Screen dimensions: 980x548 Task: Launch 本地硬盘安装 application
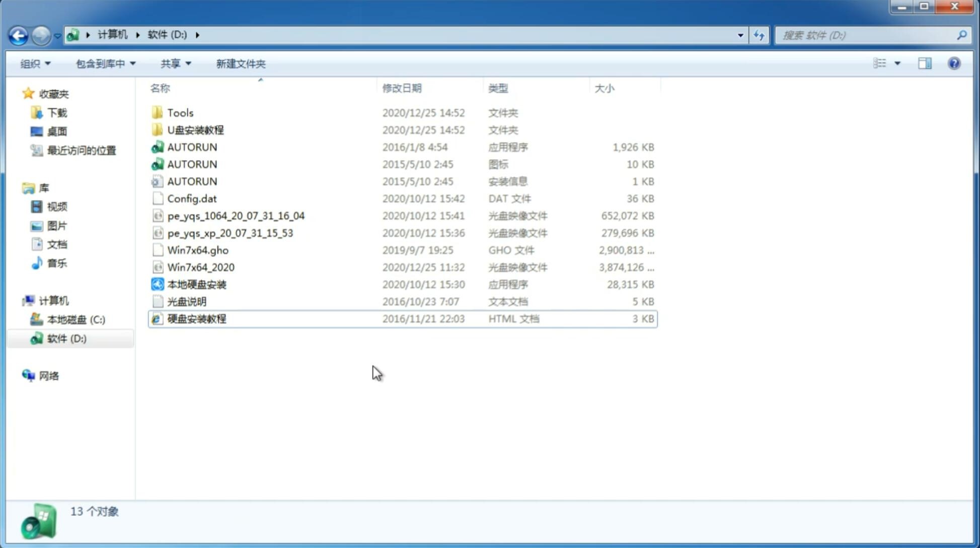pyautogui.click(x=196, y=284)
